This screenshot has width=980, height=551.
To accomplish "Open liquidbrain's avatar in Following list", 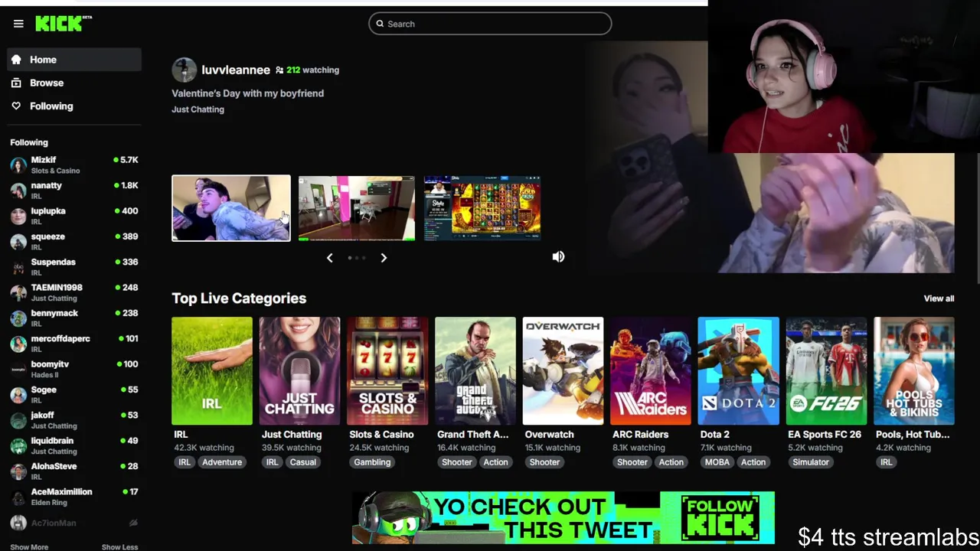I will click(x=18, y=446).
